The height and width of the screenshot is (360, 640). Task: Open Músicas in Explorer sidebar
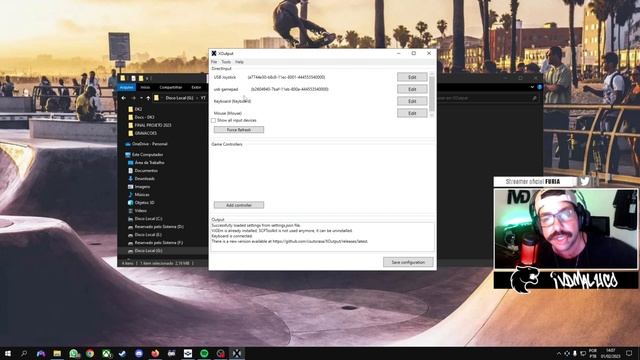point(142,195)
